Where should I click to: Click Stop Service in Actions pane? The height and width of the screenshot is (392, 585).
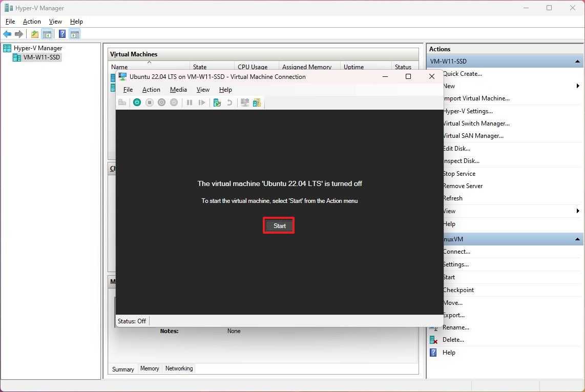[x=459, y=174]
